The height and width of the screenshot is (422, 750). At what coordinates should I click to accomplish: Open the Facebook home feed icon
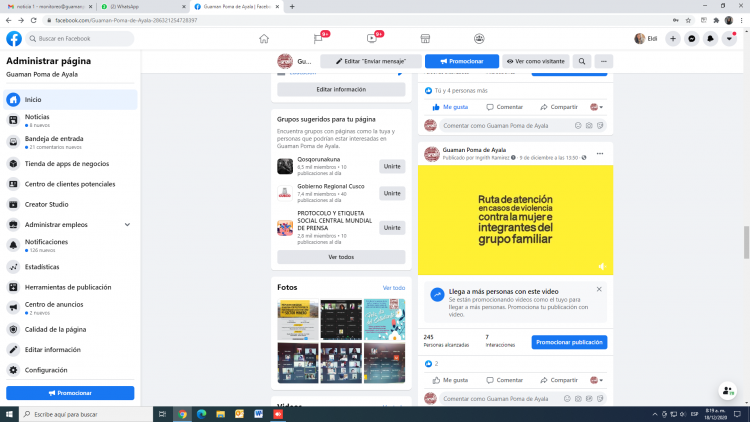pyautogui.click(x=264, y=39)
